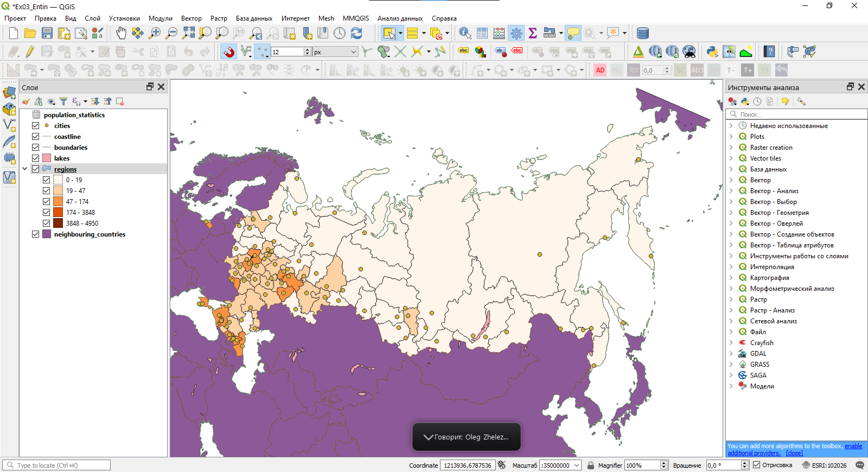Uncheck the cities layer visibility checkbox
This screenshot has width=868, height=472.
pos(36,126)
